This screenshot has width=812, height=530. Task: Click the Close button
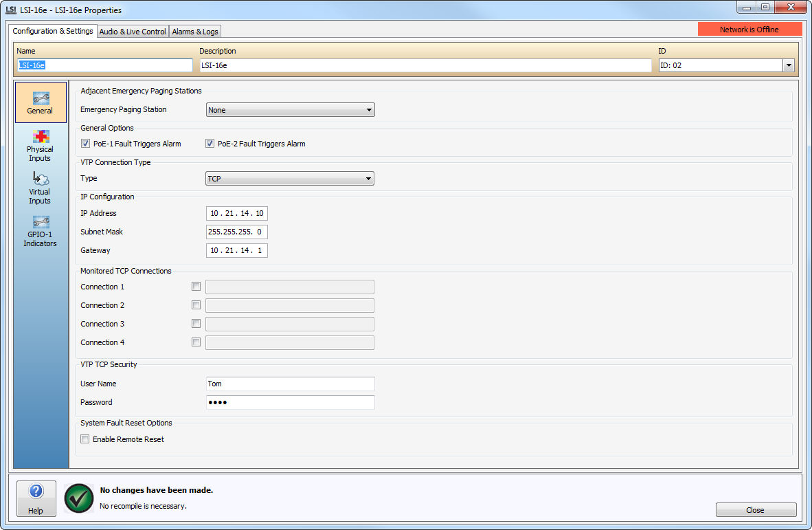point(756,510)
